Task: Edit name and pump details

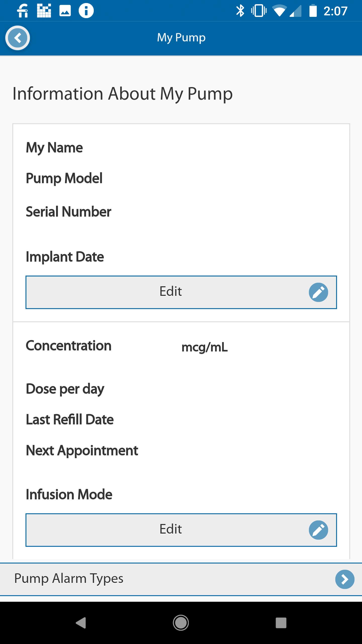Action: pyautogui.click(x=171, y=292)
